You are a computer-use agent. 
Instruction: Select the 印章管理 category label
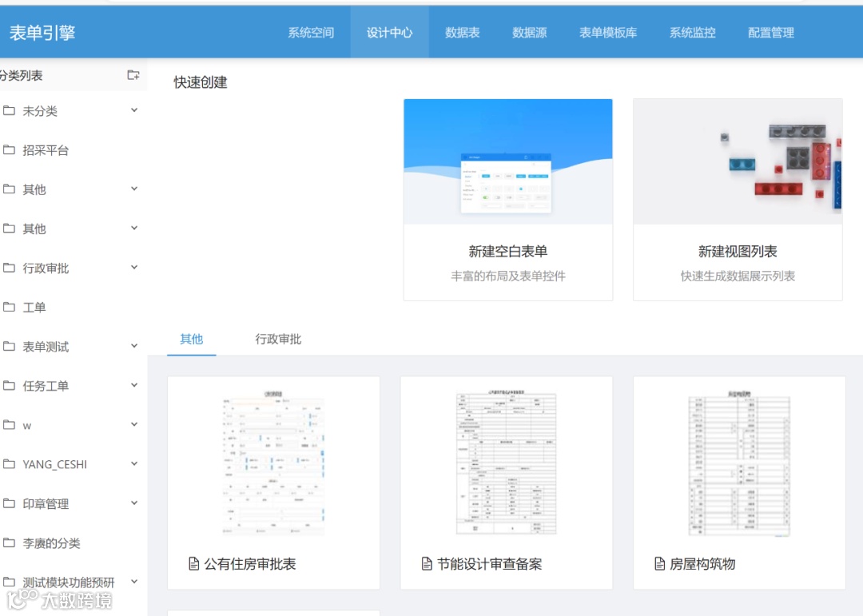click(x=46, y=503)
